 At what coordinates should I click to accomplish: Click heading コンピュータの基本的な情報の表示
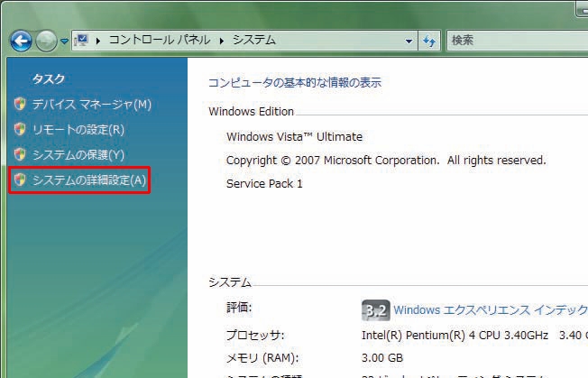tap(295, 82)
